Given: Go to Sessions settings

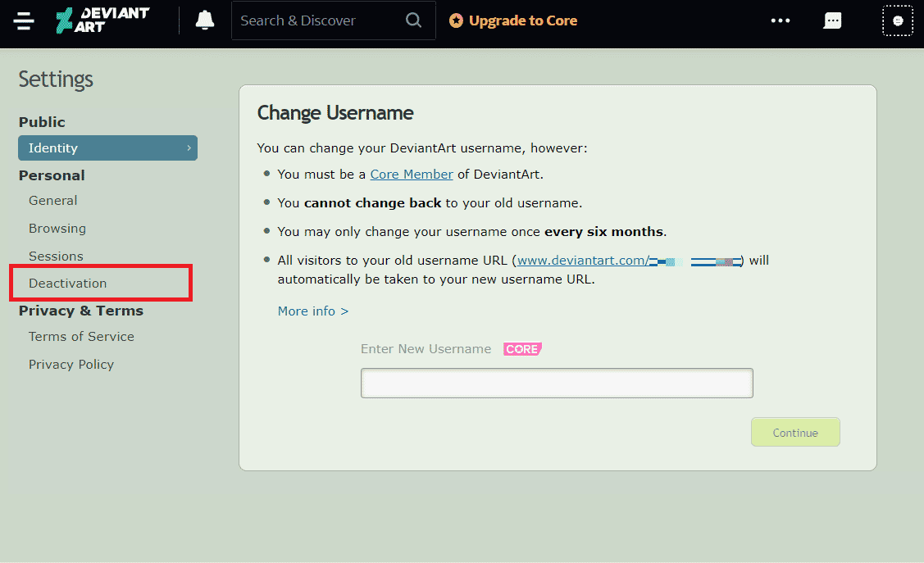Looking at the screenshot, I should [x=56, y=257].
